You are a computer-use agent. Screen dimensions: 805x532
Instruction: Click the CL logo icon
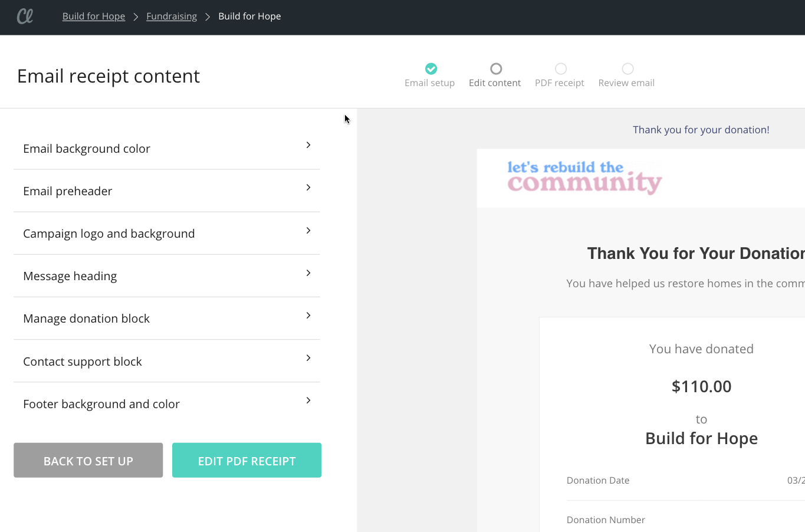pos(25,16)
